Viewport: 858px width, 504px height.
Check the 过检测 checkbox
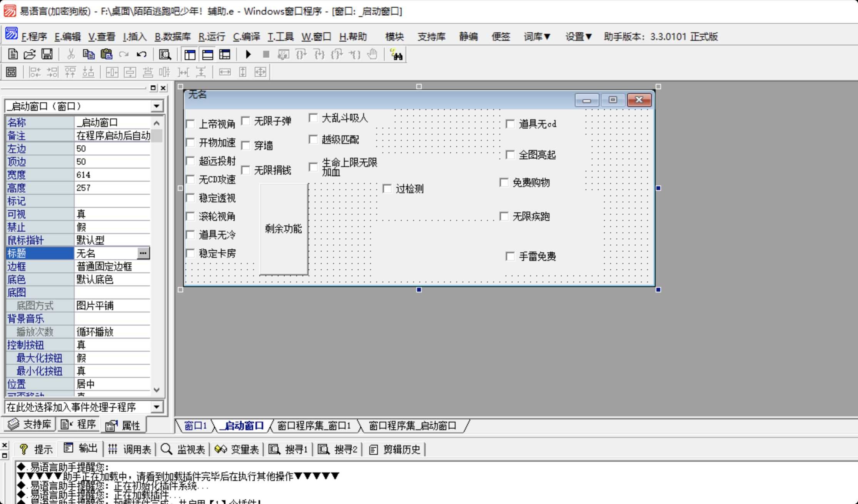[387, 189]
